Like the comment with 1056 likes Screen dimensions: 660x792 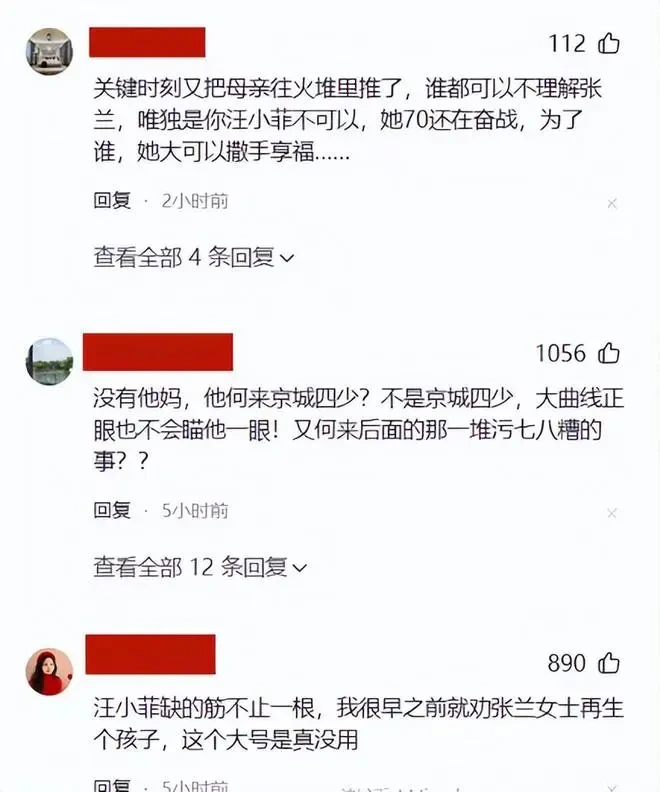click(608, 353)
